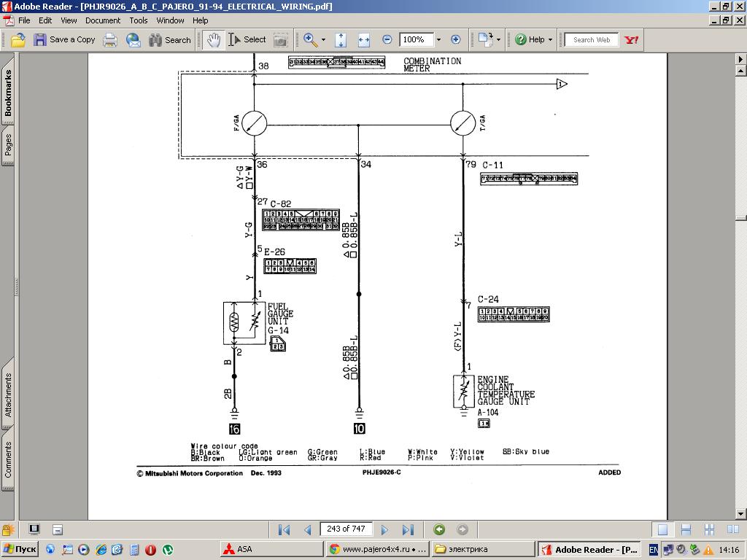The width and height of the screenshot is (747, 560).
Task: Activate the Snapshot camera tool
Action: [x=280, y=39]
